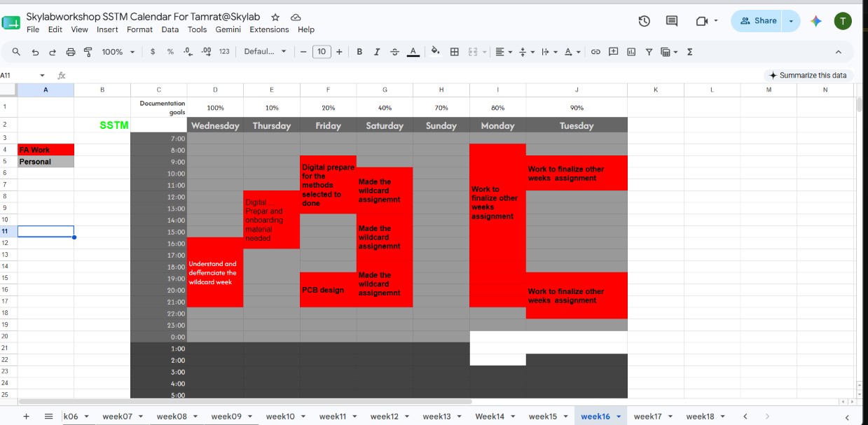Open the Extensions menu
Viewport: 868px width, 425px height.
pos(269,29)
